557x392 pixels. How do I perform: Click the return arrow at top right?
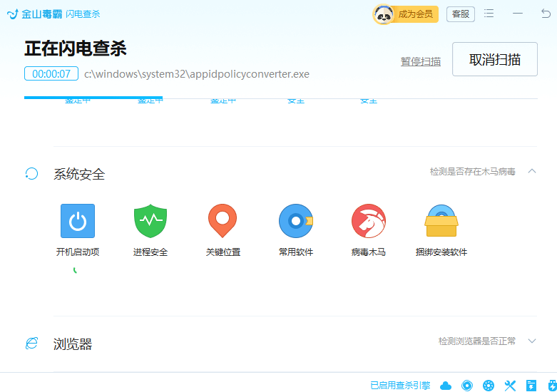point(546,14)
